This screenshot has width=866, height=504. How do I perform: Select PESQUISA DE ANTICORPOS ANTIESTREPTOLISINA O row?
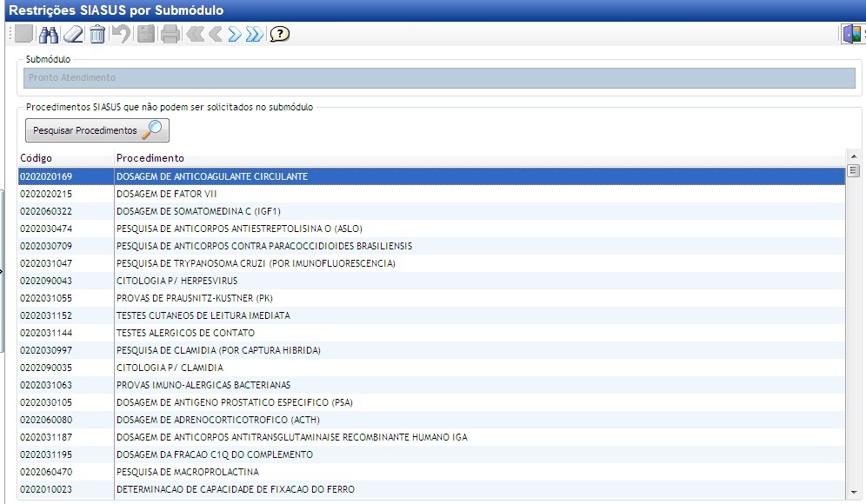pyautogui.click(x=431, y=229)
